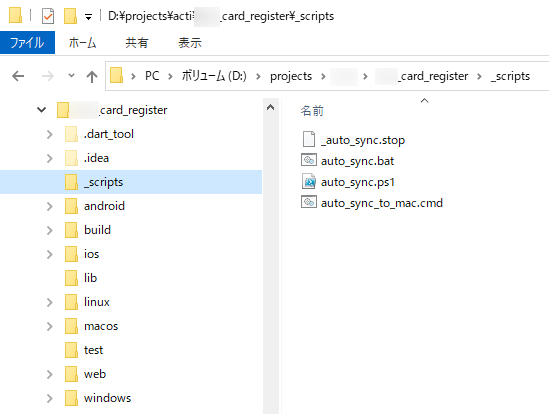Click projects in the address breadcrumb
This screenshot has width=549, height=414.
(291, 76)
